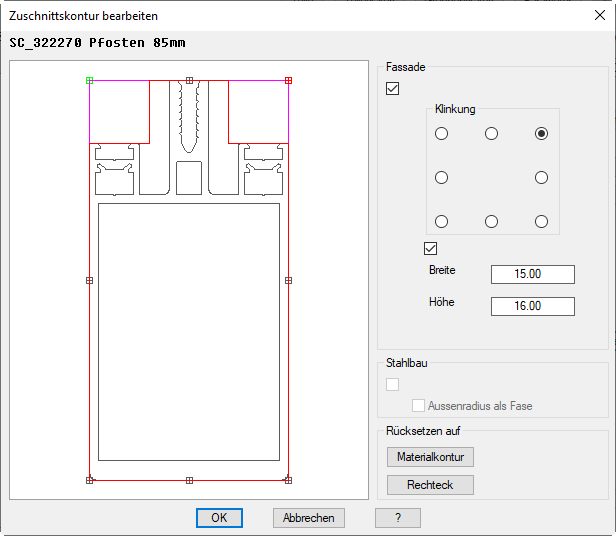Click the left-middle contour handle

[x=89, y=281]
